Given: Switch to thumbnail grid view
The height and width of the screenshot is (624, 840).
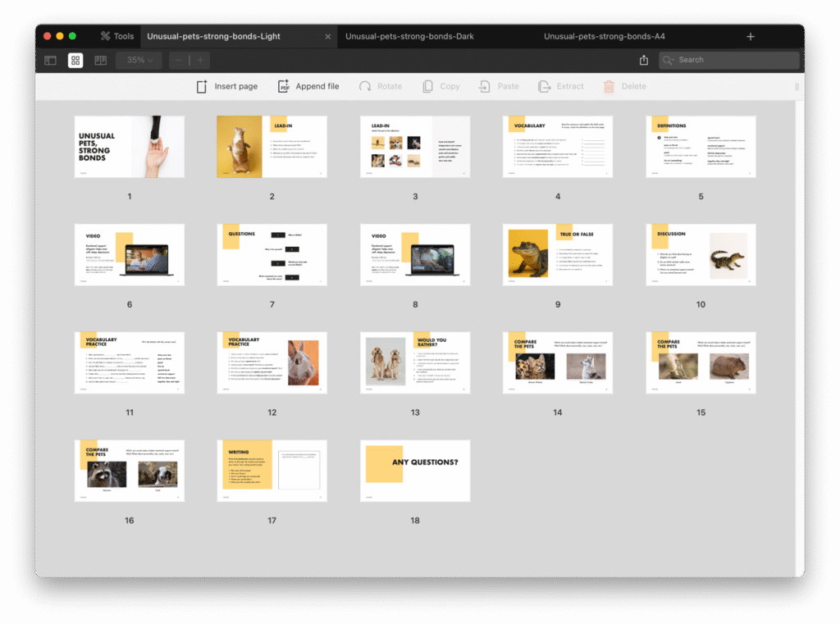Looking at the screenshot, I should 75,60.
